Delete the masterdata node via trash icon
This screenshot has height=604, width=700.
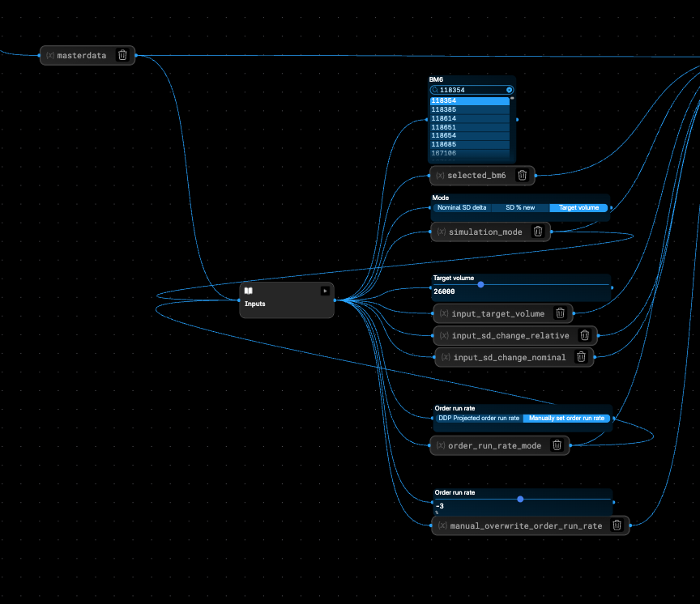[122, 55]
